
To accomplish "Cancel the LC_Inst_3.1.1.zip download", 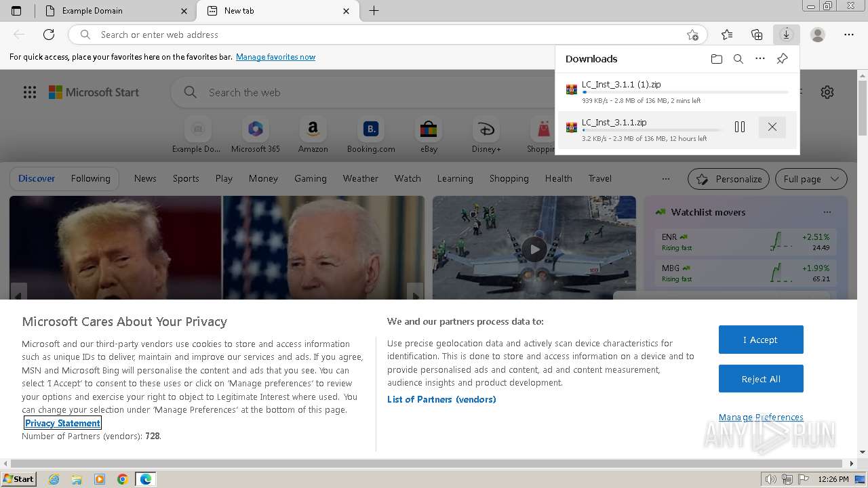I will (x=772, y=127).
